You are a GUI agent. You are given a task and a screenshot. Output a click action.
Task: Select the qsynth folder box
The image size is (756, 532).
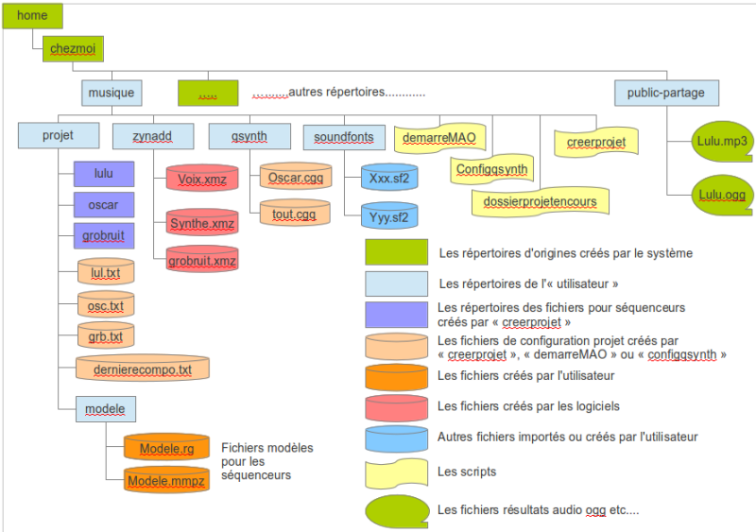[249, 136]
